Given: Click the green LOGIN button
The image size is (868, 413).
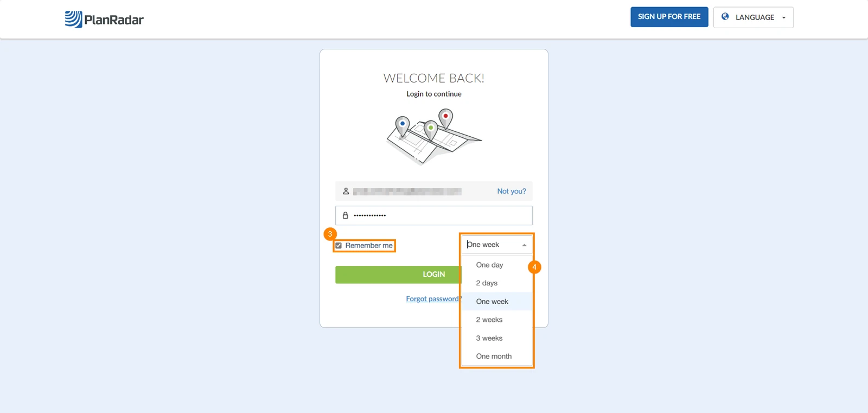Looking at the screenshot, I should click(x=398, y=275).
